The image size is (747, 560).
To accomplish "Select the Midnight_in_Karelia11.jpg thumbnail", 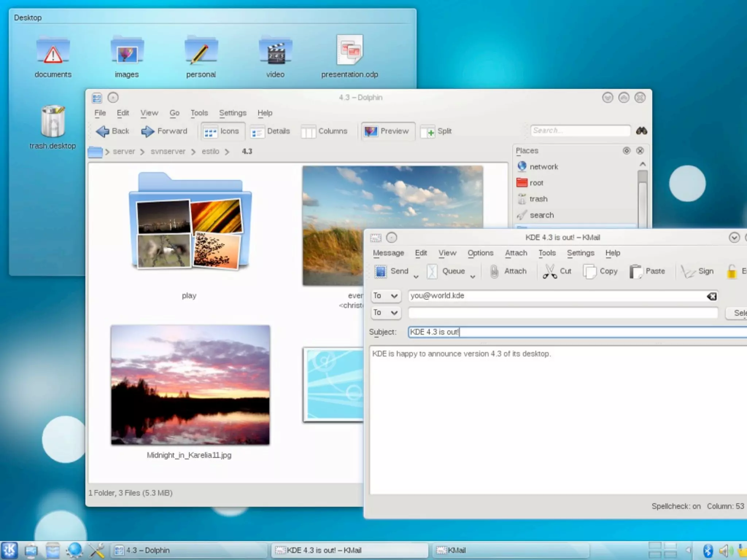I will pos(190,385).
